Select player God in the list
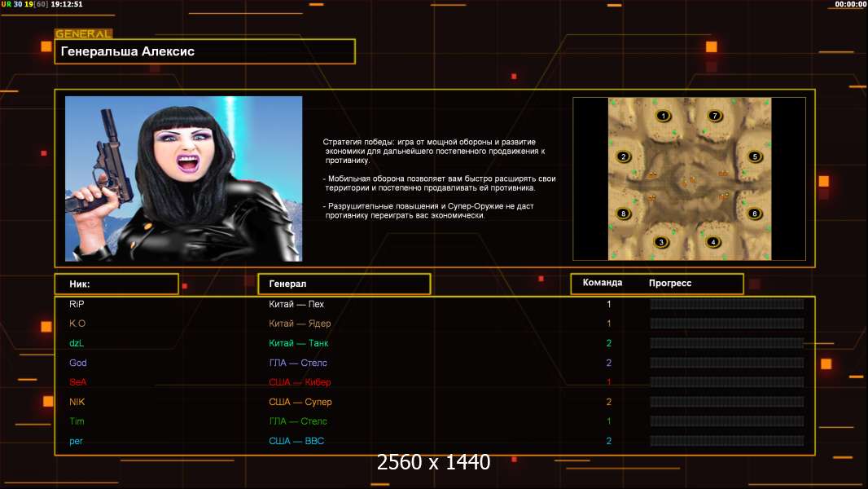 click(78, 363)
